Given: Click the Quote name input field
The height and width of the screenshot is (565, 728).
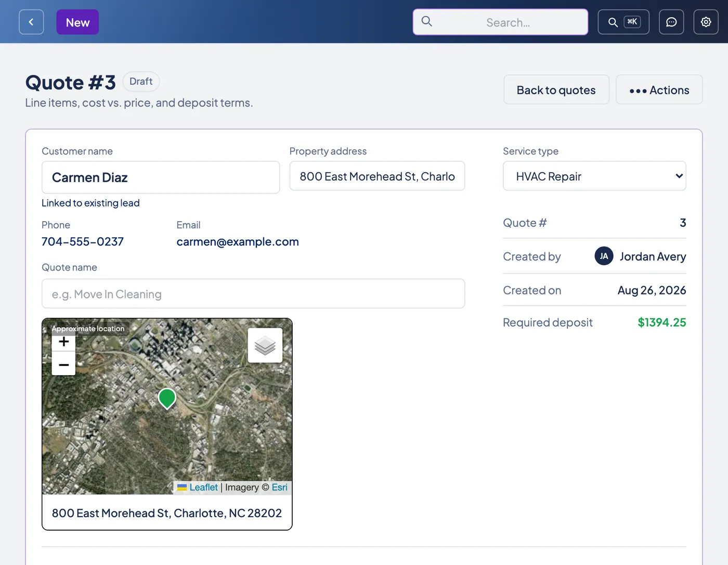Looking at the screenshot, I should (x=253, y=294).
